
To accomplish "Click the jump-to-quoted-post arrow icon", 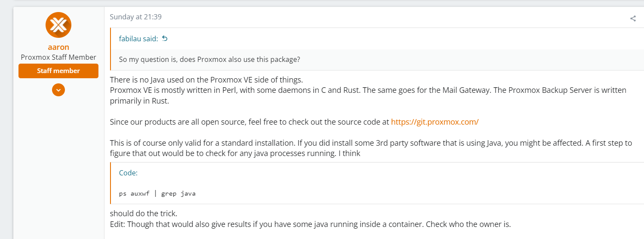I will [x=164, y=38].
